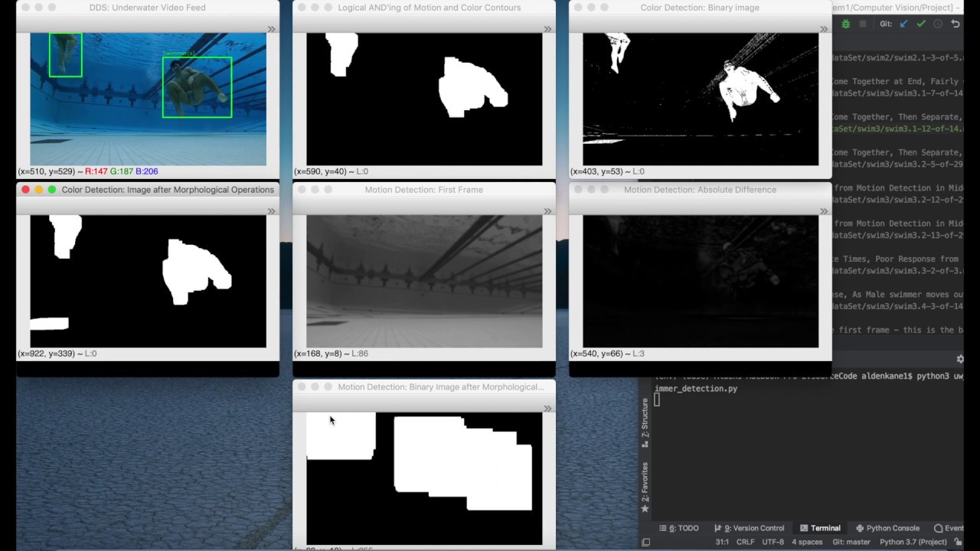980x551 pixels.
Task: Click green code line 'swim3.1-12-of-14'
Action: click(x=897, y=129)
